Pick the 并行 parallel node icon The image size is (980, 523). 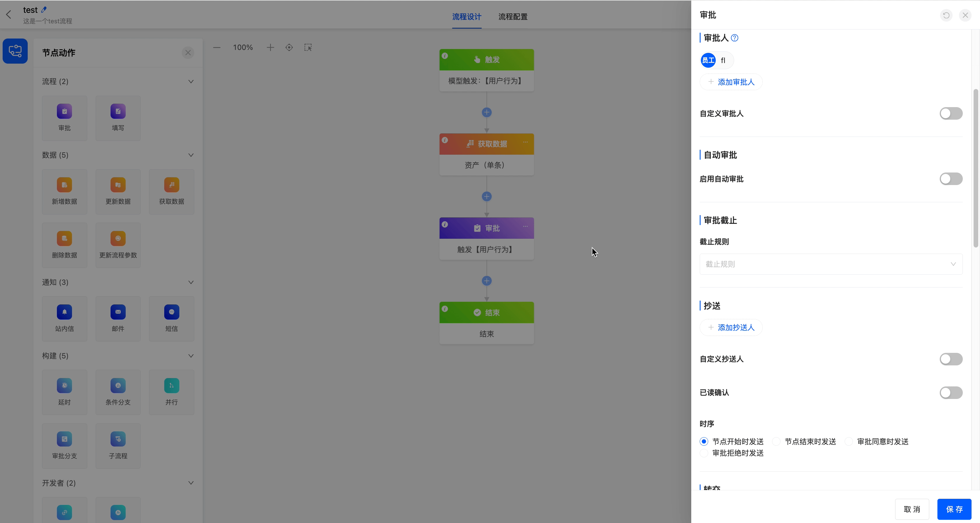171,386
